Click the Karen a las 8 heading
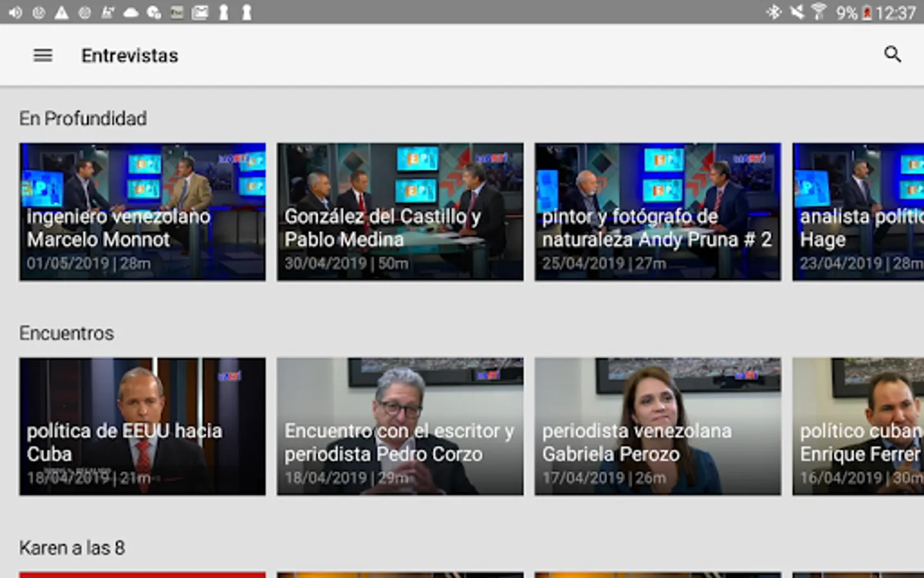The image size is (924, 578). click(x=72, y=548)
